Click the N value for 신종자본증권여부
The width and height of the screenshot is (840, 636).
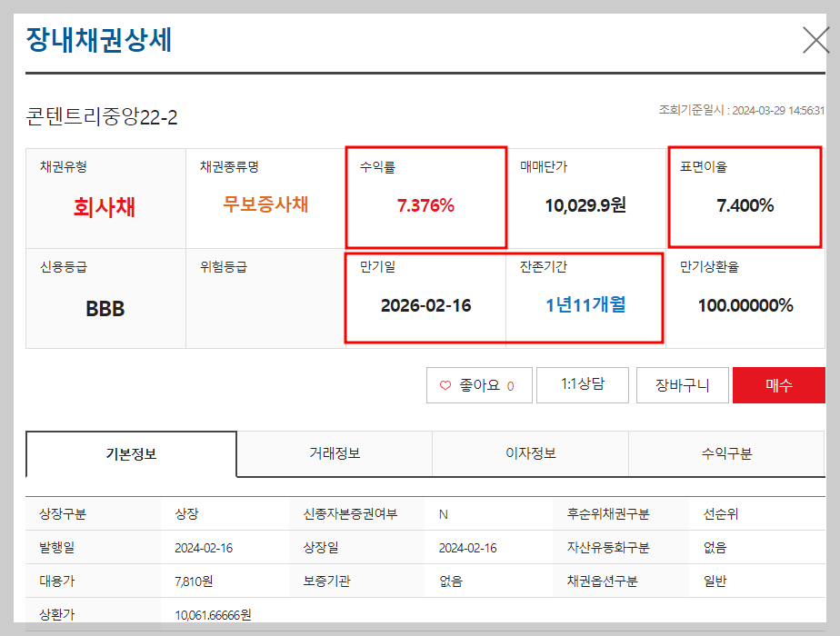[443, 514]
